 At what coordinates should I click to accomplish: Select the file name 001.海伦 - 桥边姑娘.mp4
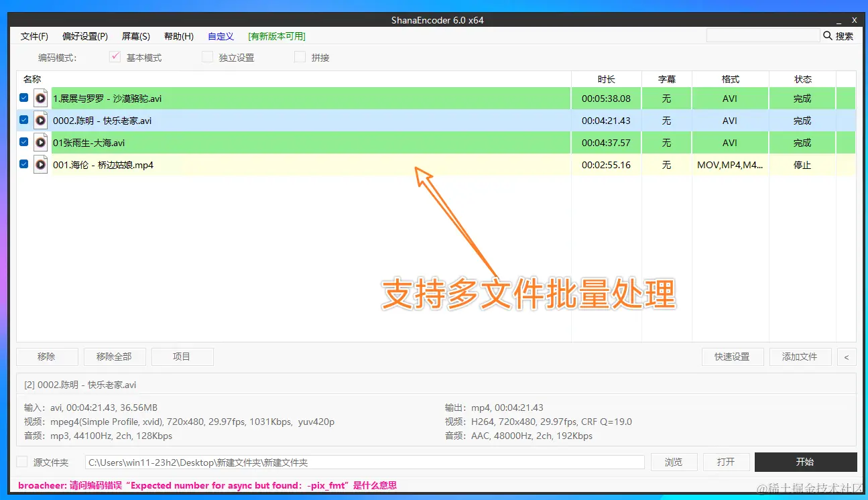coord(103,165)
